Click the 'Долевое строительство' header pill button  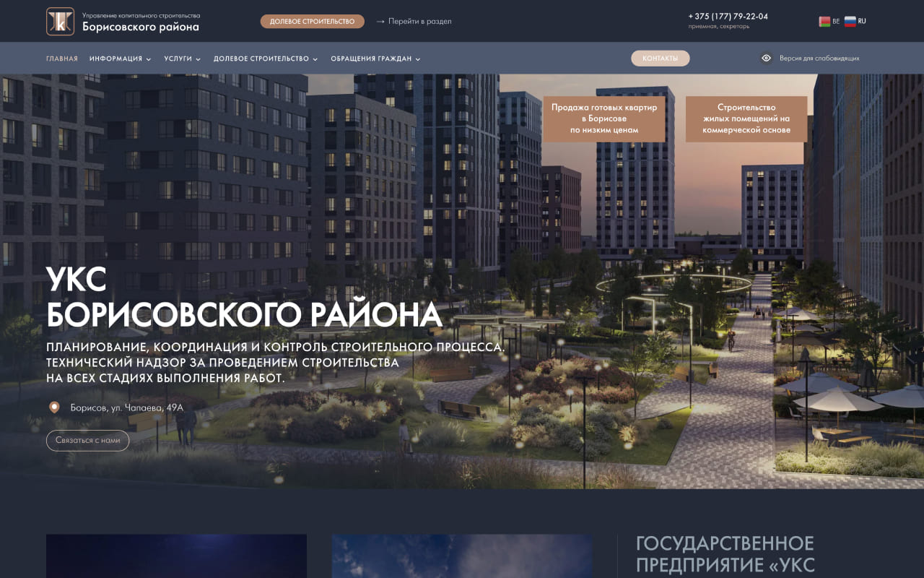(x=312, y=22)
